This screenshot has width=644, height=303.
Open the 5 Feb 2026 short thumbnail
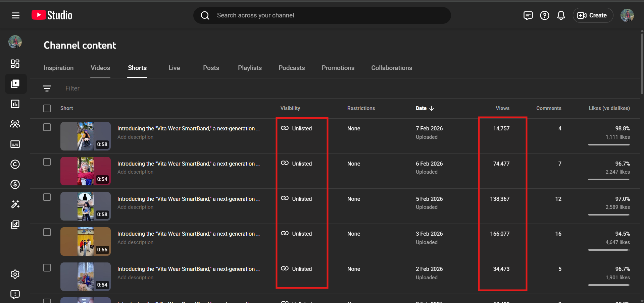(x=86, y=206)
